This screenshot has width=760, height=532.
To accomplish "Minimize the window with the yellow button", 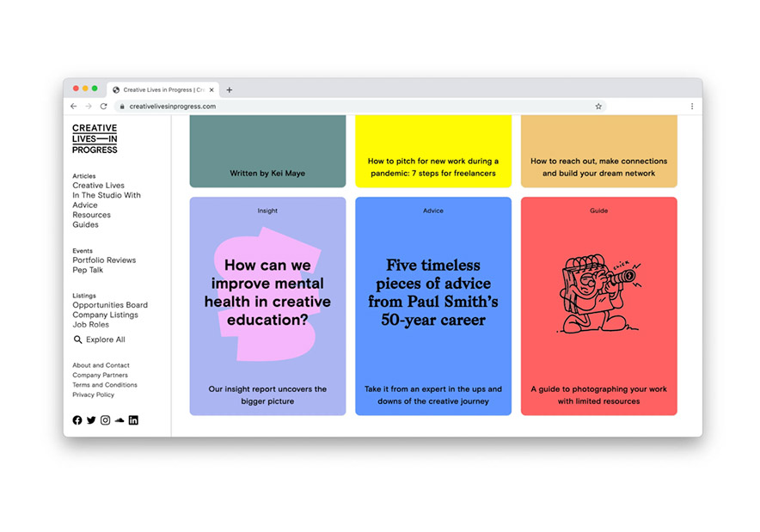I will [85, 89].
